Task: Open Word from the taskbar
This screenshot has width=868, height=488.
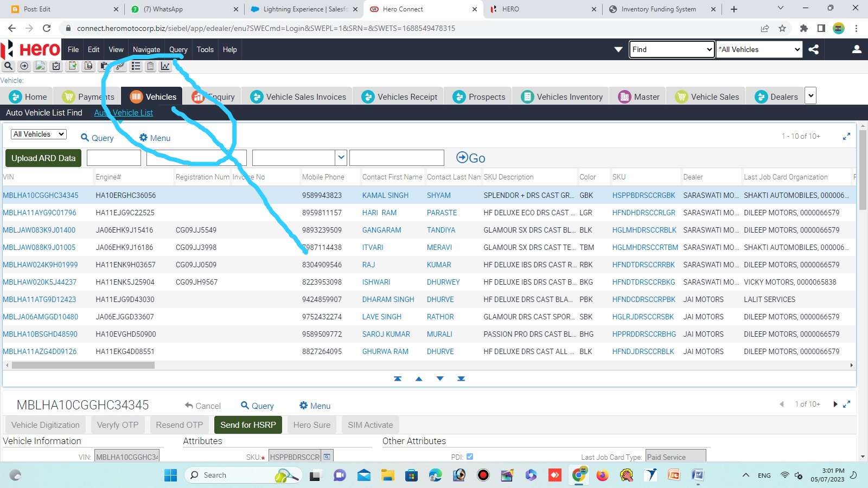Action: tap(698, 476)
